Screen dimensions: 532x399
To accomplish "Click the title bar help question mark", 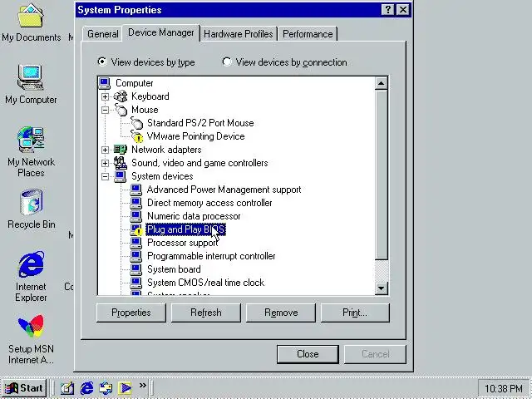I will tap(388, 9).
